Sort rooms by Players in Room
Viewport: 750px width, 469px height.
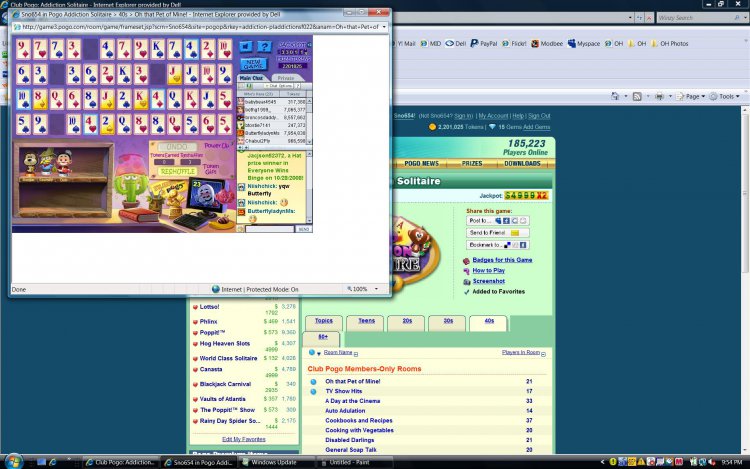520,352
